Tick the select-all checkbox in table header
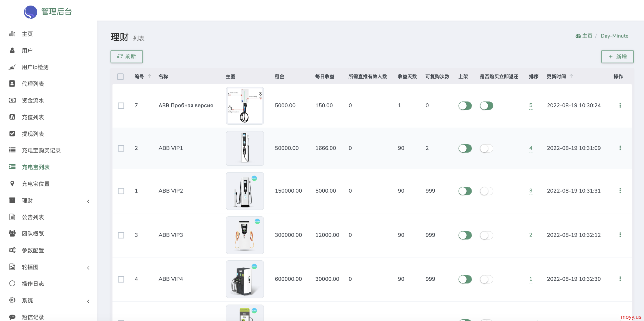 point(120,77)
